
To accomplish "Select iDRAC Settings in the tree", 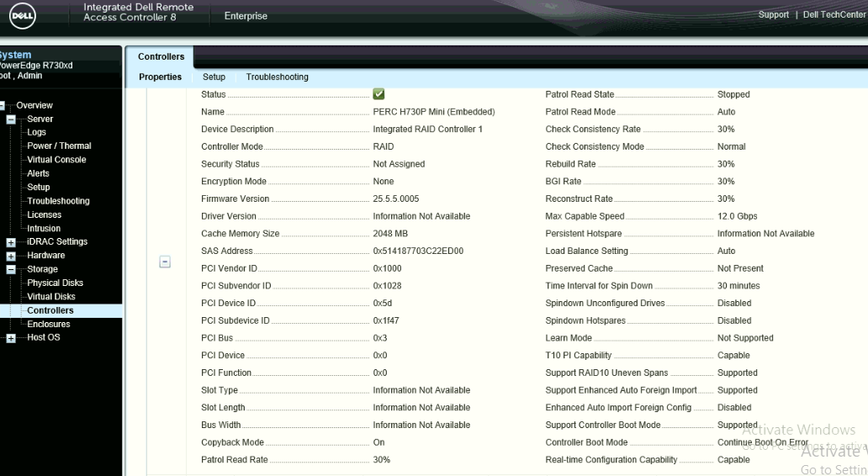I will (x=57, y=241).
